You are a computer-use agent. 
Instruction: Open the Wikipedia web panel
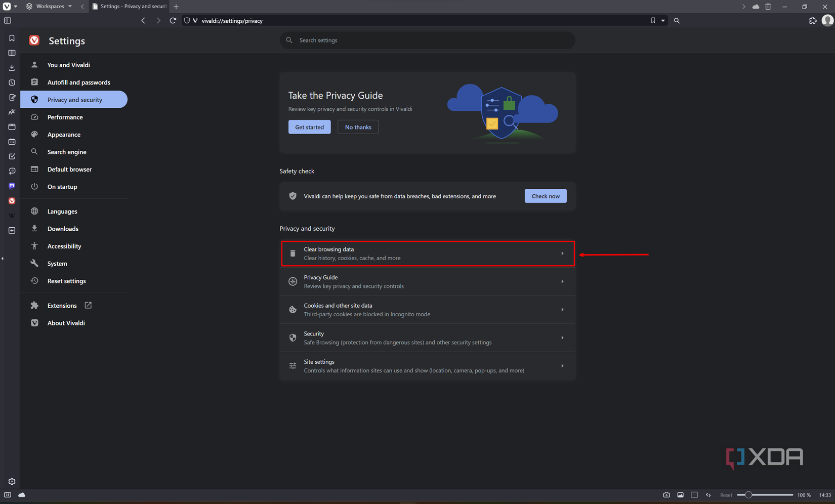point(12,216)
